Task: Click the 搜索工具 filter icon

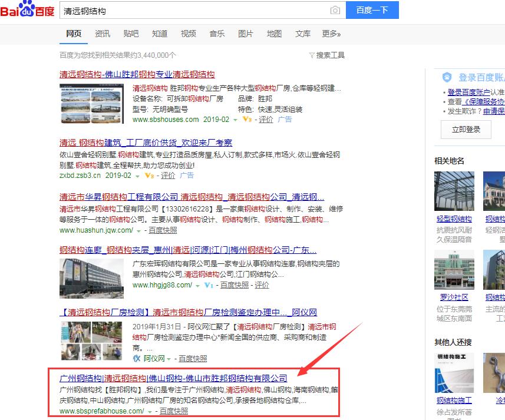Action: (x=312, y=55)
